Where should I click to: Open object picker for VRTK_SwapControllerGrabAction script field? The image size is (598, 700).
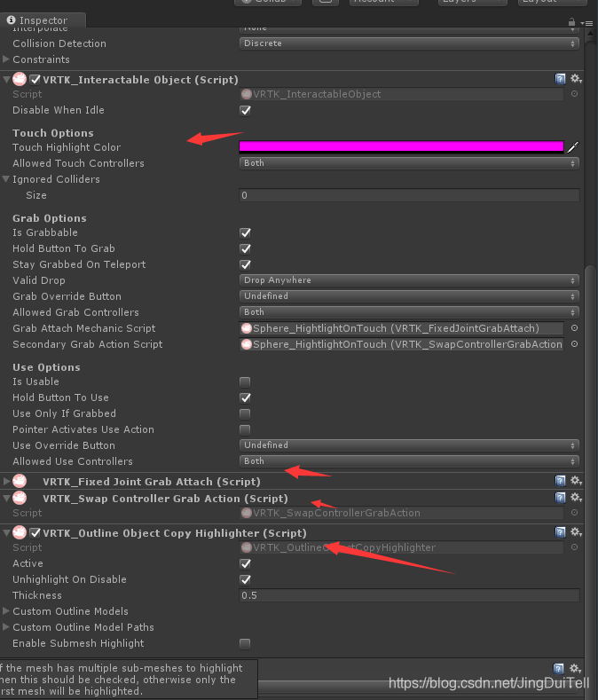(574, 513)
